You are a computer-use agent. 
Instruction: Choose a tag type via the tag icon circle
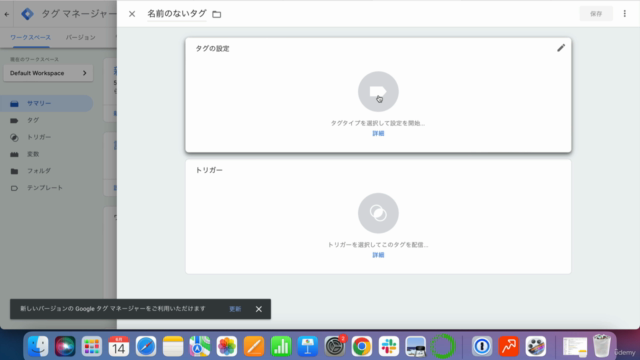(x=378, y=91)
